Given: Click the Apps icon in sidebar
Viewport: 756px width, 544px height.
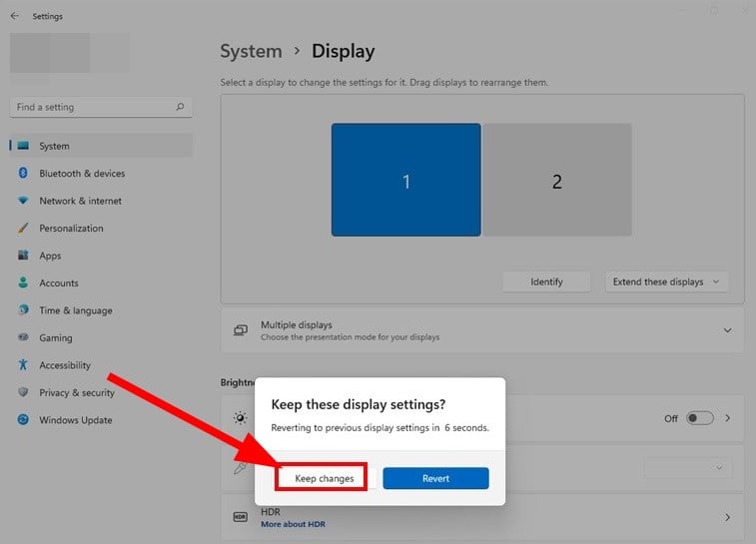Looking at the screenshot, I should point(23,255).
